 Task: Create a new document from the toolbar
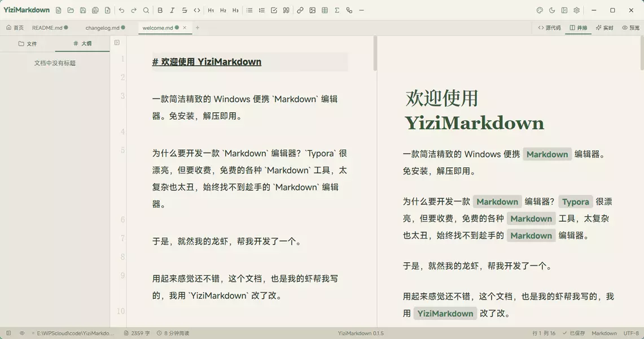[58, 10]
